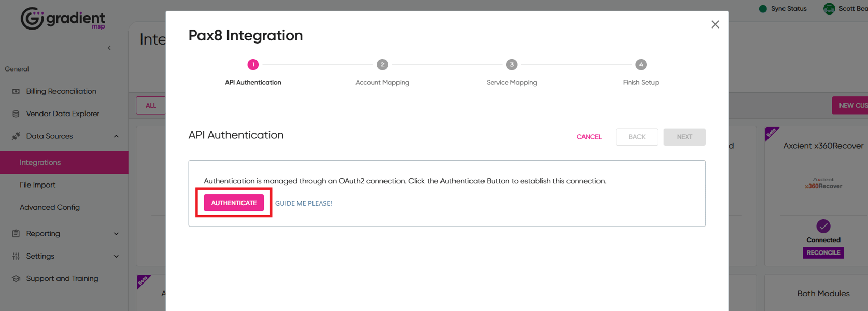This screenshot has height=311, width=868.
Task: Close the Pax8 Integration dialog
Action: pyautogui.click(x=715, y=24)
